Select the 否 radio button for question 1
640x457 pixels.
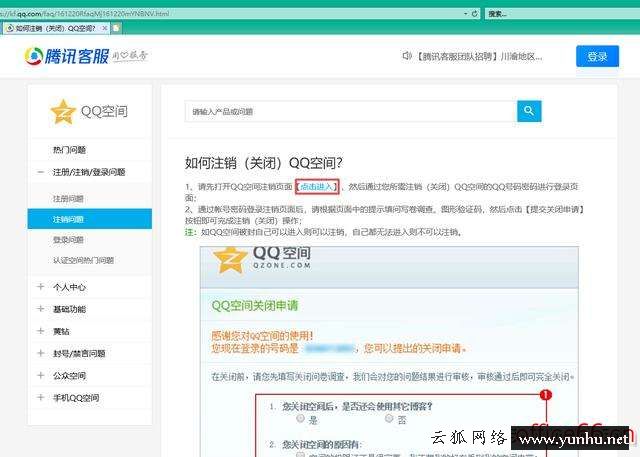pyautogui.click(x=389, y=418)
